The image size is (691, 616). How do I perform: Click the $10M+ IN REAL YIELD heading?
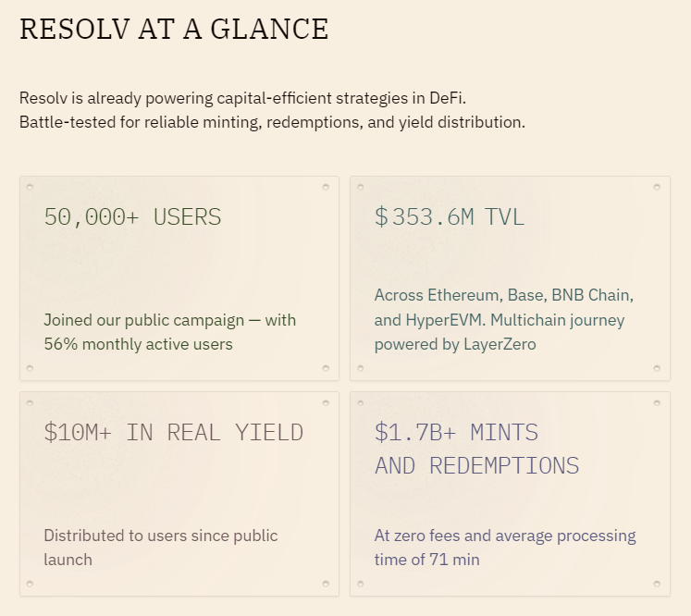tap(174, 432)
